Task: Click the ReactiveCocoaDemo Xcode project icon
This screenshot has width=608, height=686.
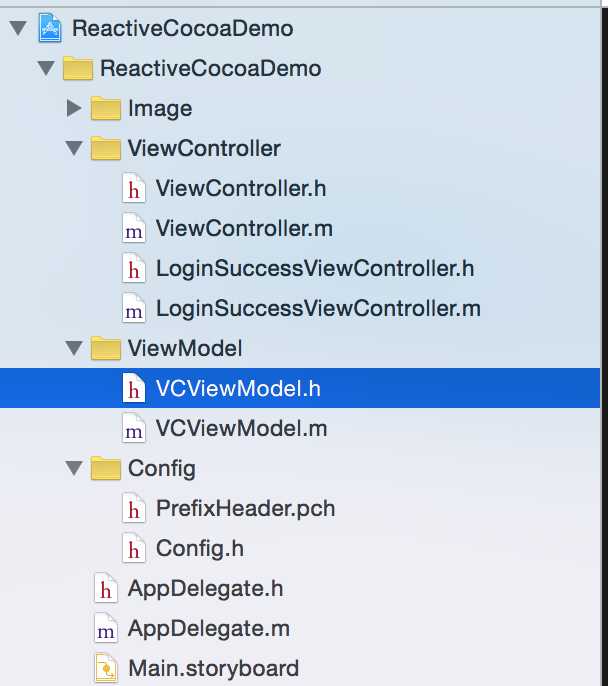Action: click(50, 28)
